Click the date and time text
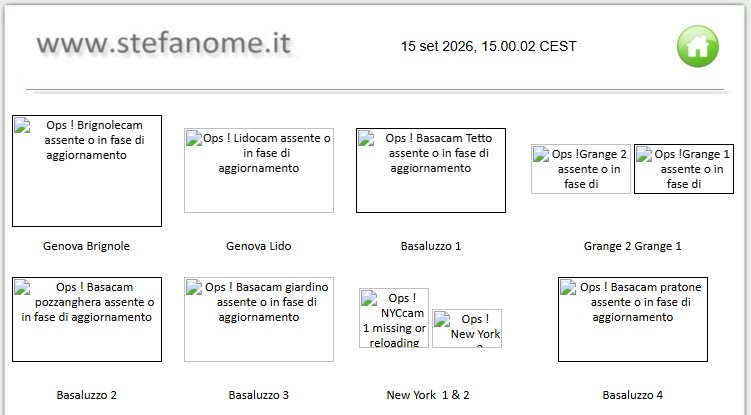This screenshot has height=415, width=751. [x=489, y=46]
